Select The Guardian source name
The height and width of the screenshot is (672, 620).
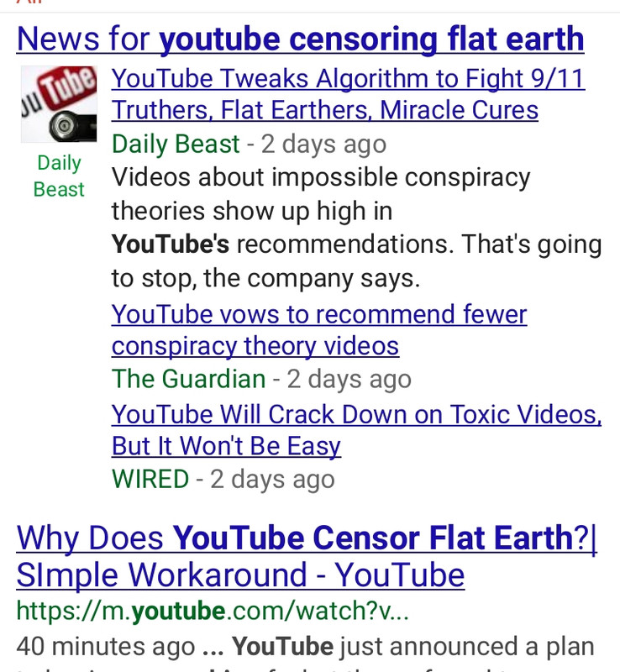[188, 379]
